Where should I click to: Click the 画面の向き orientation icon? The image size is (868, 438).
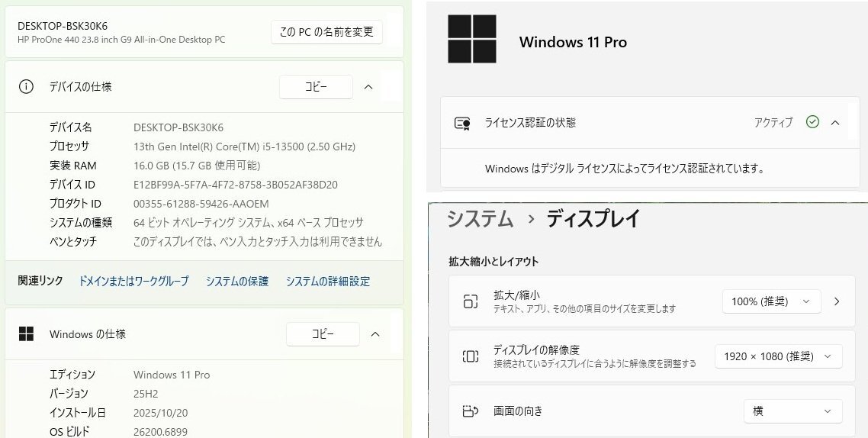click(x=470, y=411)
